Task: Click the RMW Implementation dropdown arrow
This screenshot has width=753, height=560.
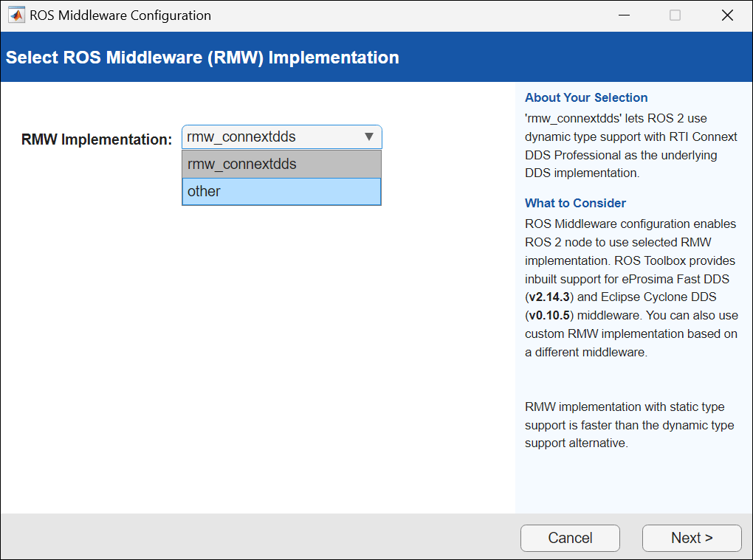Action: tap(369, 137)
